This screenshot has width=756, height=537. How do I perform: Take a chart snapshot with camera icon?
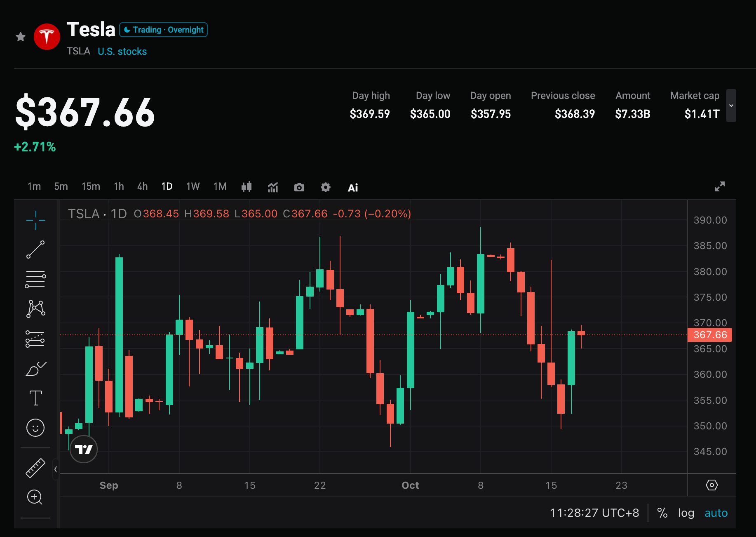(299, 188)
